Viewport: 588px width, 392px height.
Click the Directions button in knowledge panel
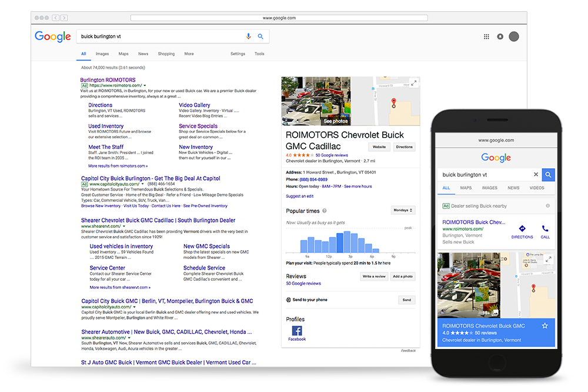(405, 147)
